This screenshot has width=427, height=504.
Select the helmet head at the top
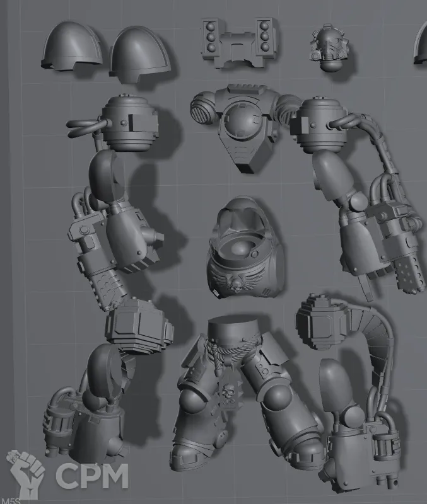[x=328, y=43]
